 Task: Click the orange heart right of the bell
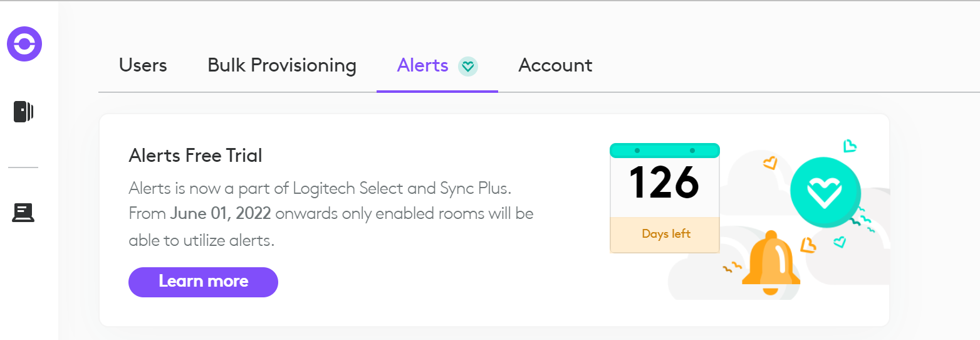808,245
